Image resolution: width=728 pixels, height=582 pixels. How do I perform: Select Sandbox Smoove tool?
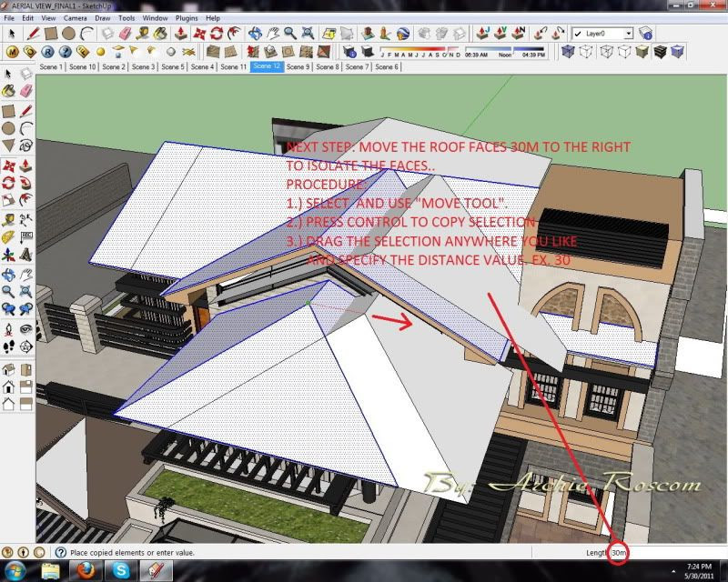point(252,52)
